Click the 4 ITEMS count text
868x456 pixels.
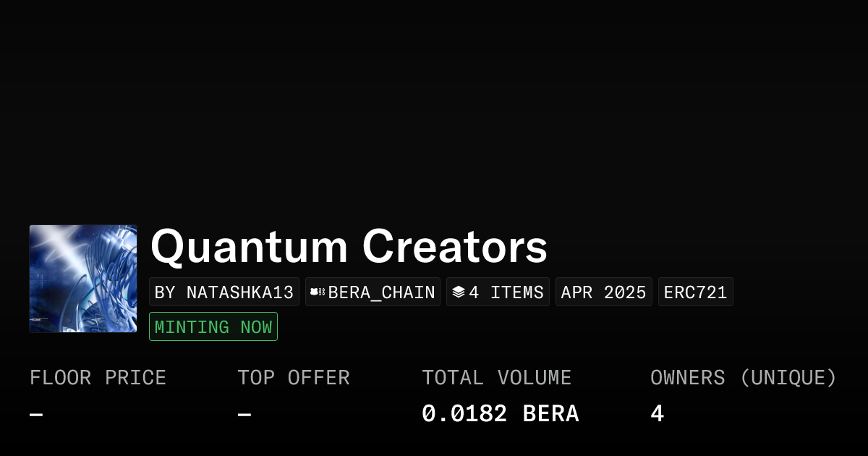point(506,292)
